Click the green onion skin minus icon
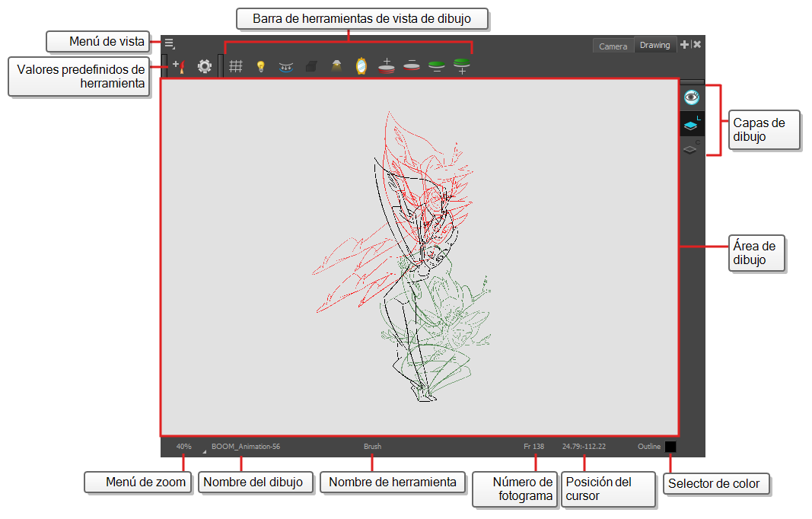This screenshot has height=519, width=812. (436, 66)
